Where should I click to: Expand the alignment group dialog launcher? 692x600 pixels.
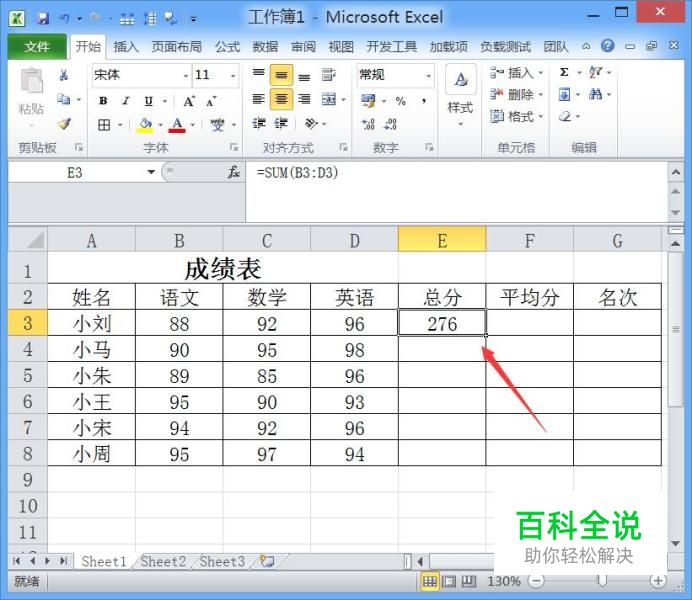pos(343,147)
